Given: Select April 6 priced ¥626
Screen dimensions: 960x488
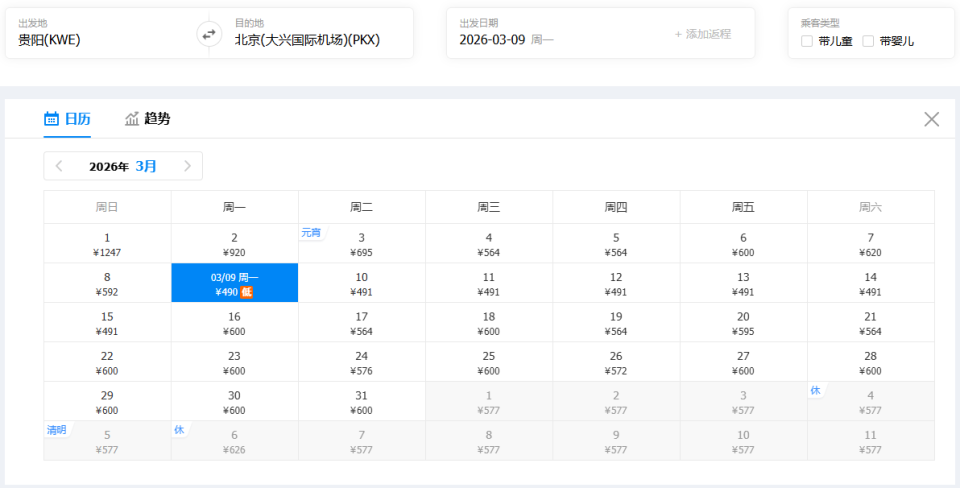Looking at the screenshot, I should tap(234, 441).
